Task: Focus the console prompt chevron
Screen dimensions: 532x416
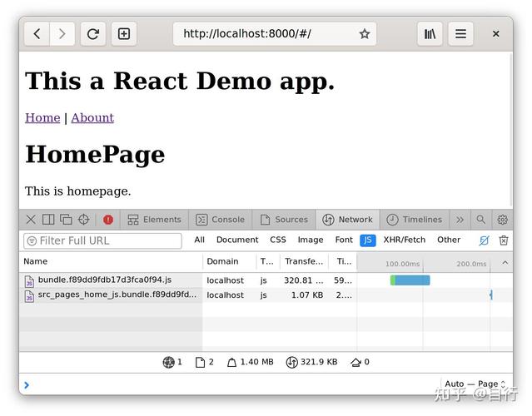Action: (27, 385)
